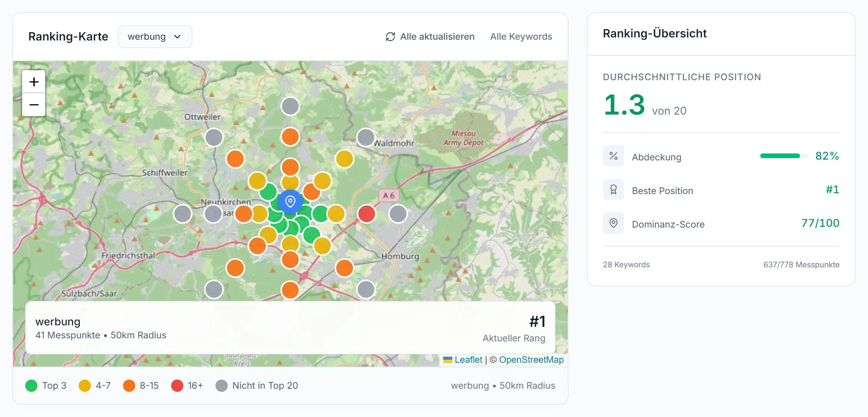Open the OpenStreetMap attribution link
The height and width of the screenshot is (417, 868).
(531, 360)
